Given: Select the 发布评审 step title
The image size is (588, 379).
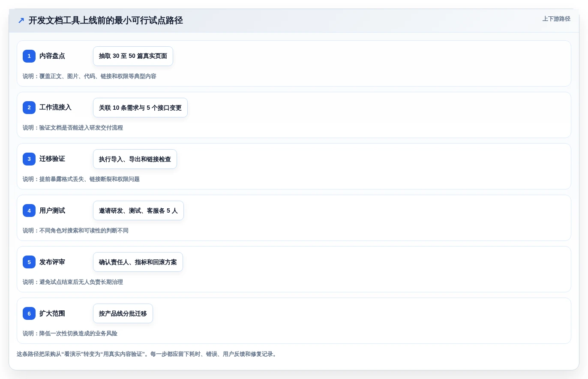Looking at the screenshot, I should tap(52, 262).
